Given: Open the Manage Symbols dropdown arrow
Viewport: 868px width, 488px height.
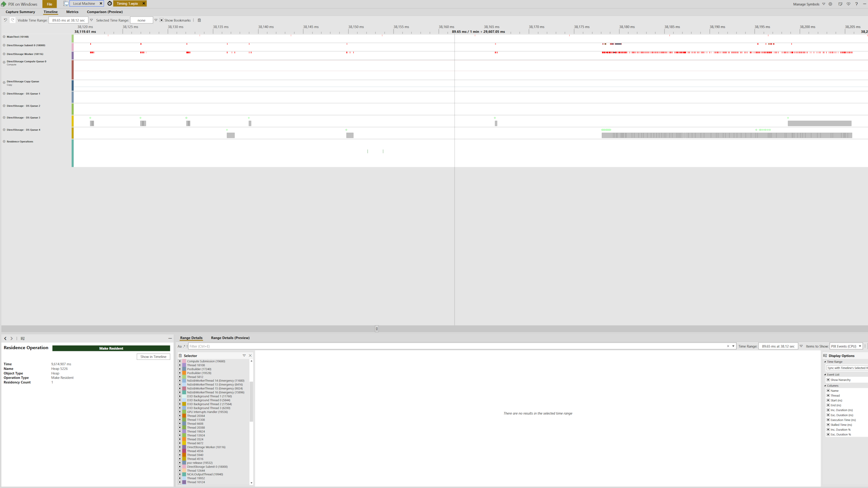Looking at the screenshot, I should click(x=823, y=4).
